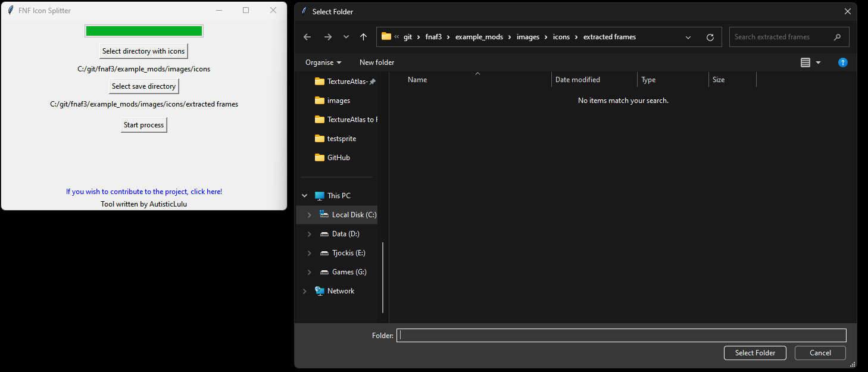868x372 pixels.
Task: Open the contribute to the project link
Action: [144, 192]
